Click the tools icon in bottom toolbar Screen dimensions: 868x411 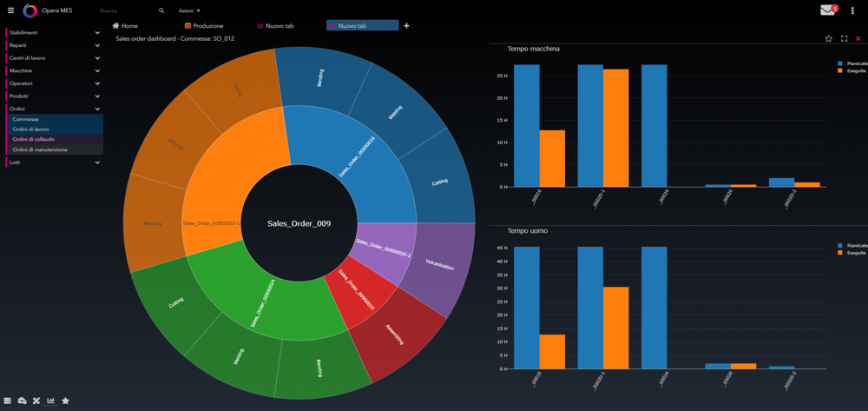(36, 401)
